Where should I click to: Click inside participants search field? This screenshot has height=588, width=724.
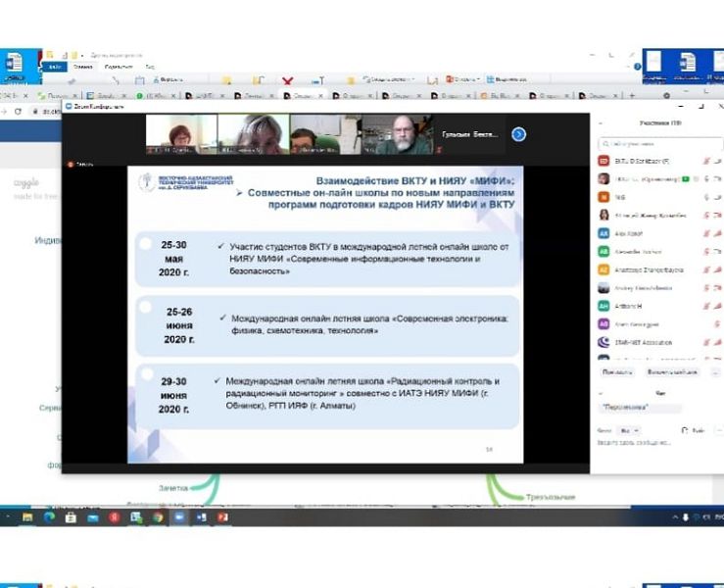660,144
